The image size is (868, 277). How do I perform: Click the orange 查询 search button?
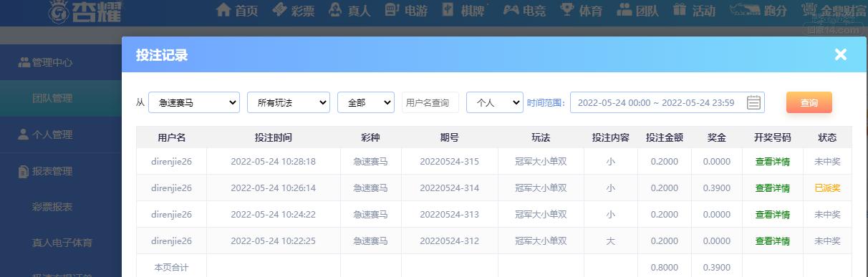click(x=809, y=102)
